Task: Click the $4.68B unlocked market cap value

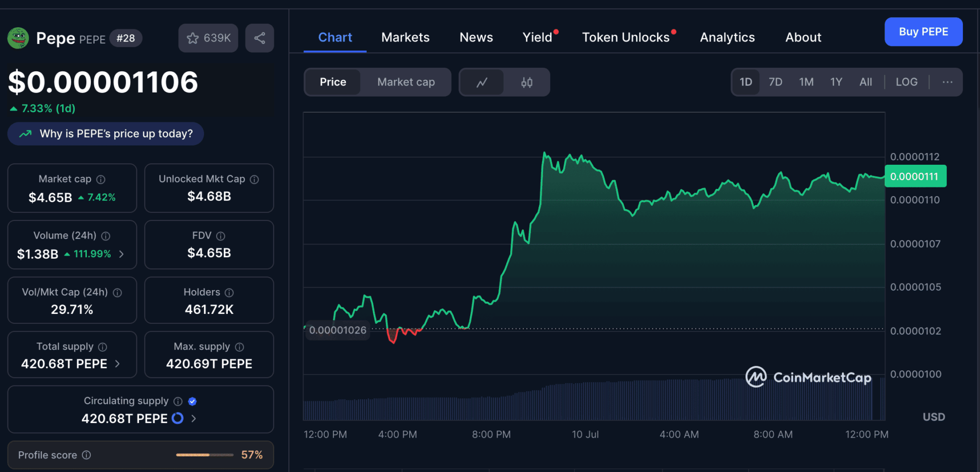Action: coord(209,197)
